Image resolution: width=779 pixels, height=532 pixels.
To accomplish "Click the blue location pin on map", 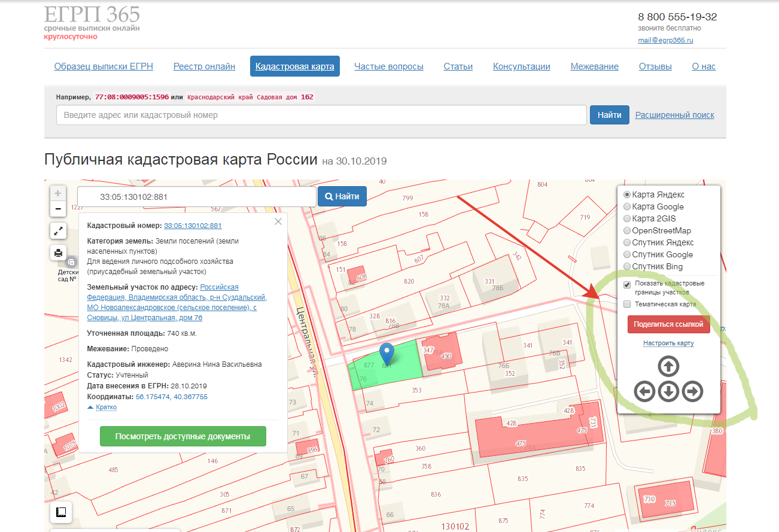I will [x=387, y=353].
